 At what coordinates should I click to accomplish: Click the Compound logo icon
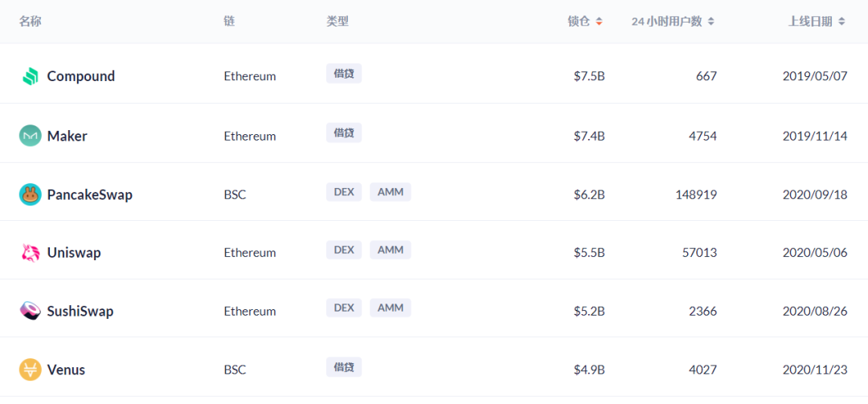coord(30,76)
